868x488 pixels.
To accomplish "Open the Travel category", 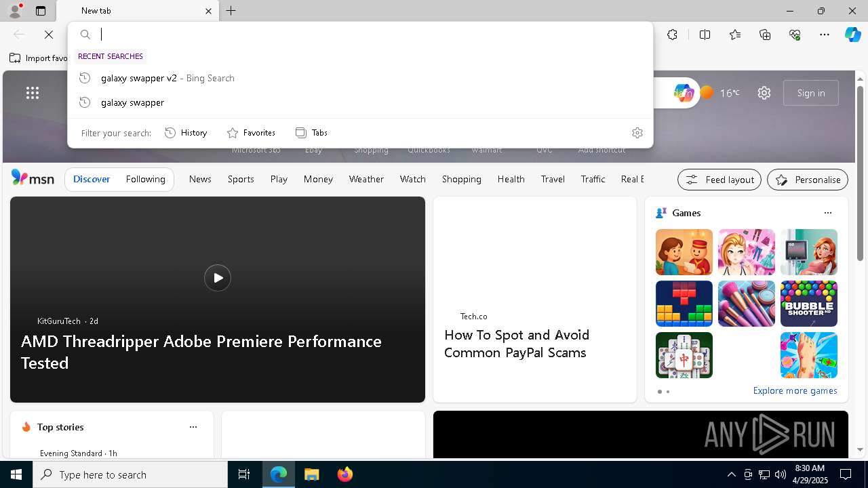I will tap(553, 179).
